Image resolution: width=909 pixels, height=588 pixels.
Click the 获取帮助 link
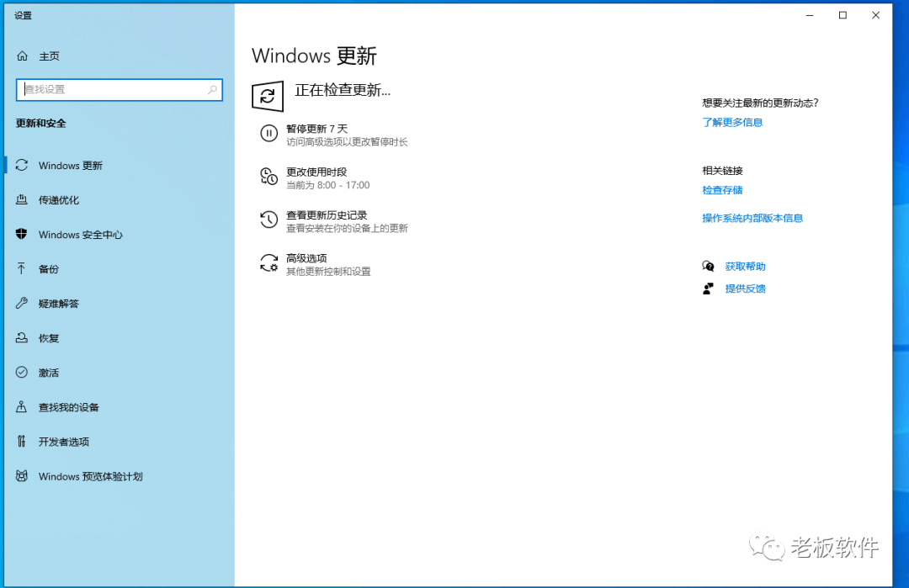point(745,267)
